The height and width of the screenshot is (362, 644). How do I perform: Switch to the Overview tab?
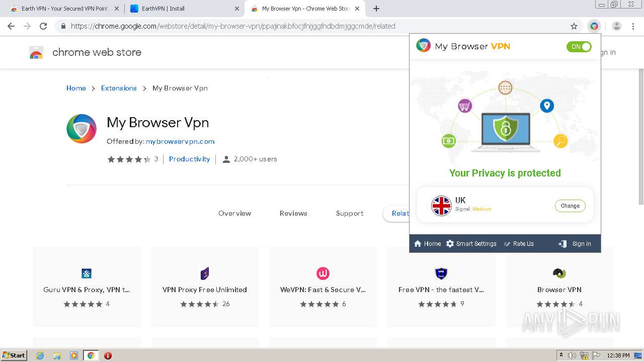(x=234, y=213)
